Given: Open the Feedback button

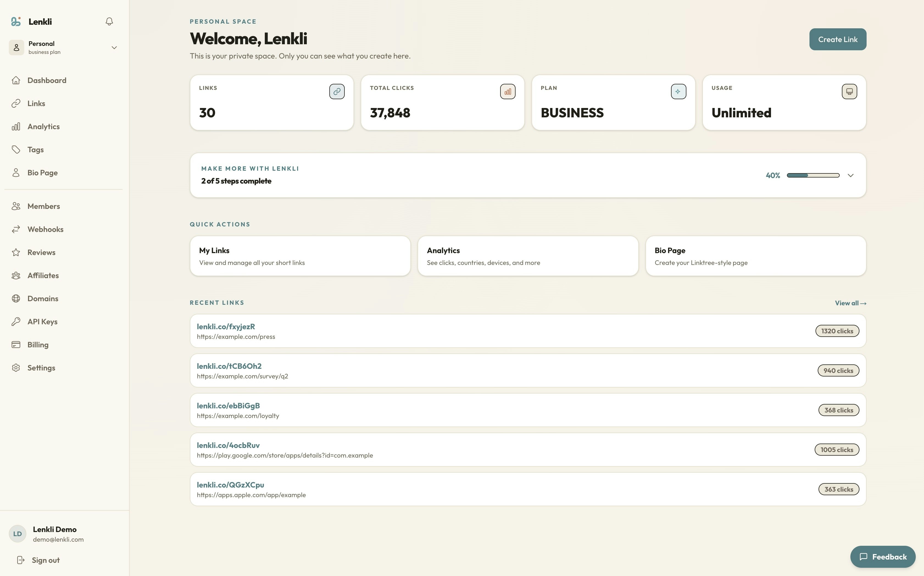Looking at the screenshot, I should click(883, 556).
